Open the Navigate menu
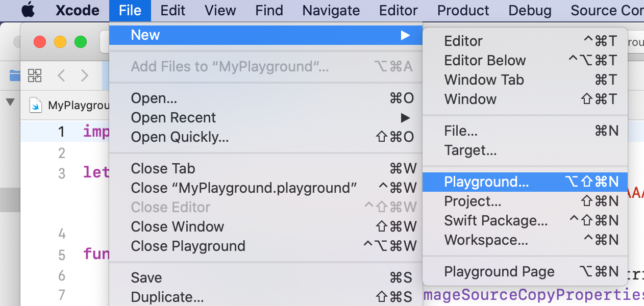Screen dimensions: 644x306 pyautogui.click(x=331, y=10)
